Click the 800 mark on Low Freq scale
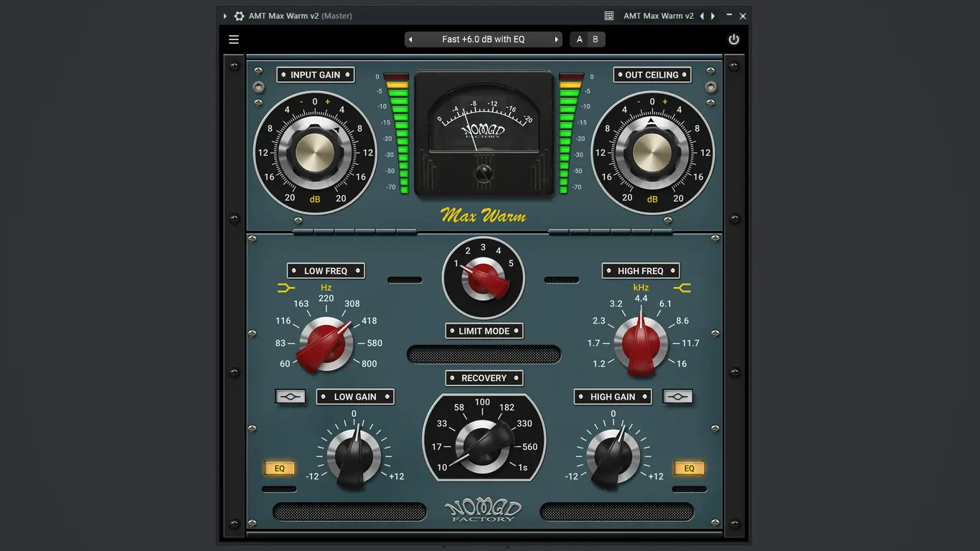The image size is (980, 551). (x=369, y=364)
